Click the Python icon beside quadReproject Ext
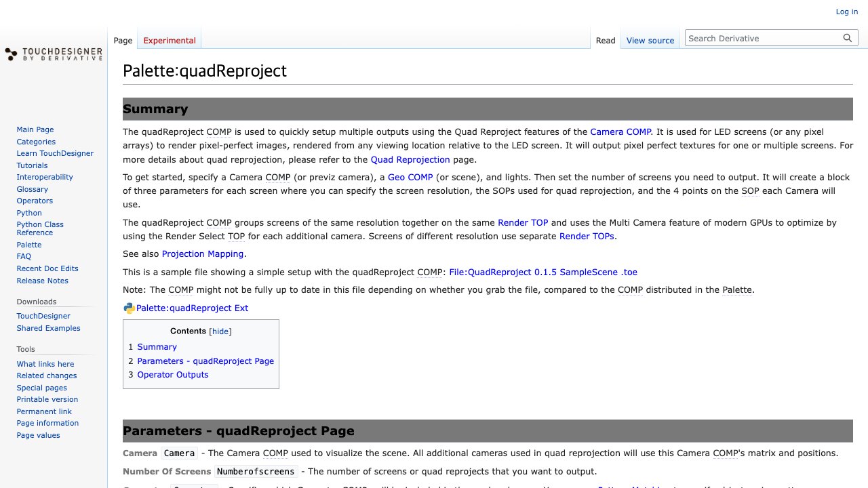868x488 pixels. coord(129,308)
